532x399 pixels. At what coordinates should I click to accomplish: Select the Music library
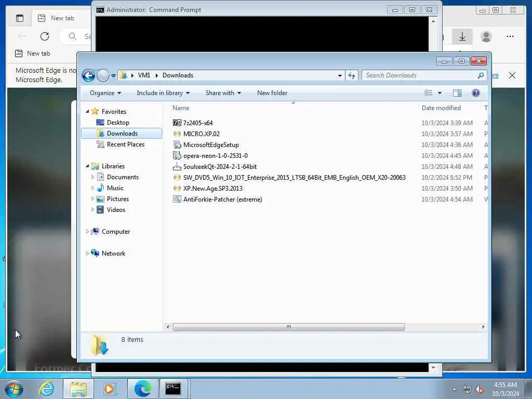pos(115,188)
